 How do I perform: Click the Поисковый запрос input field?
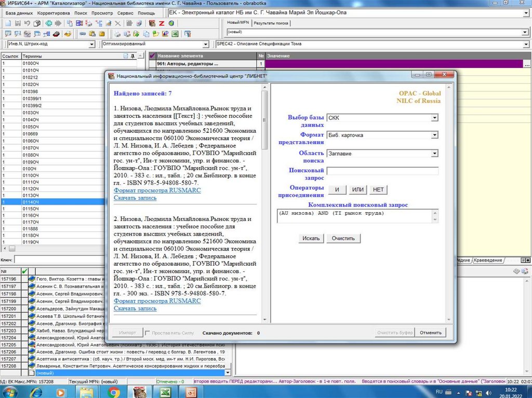pyautogui.click(x=382, y=171)
